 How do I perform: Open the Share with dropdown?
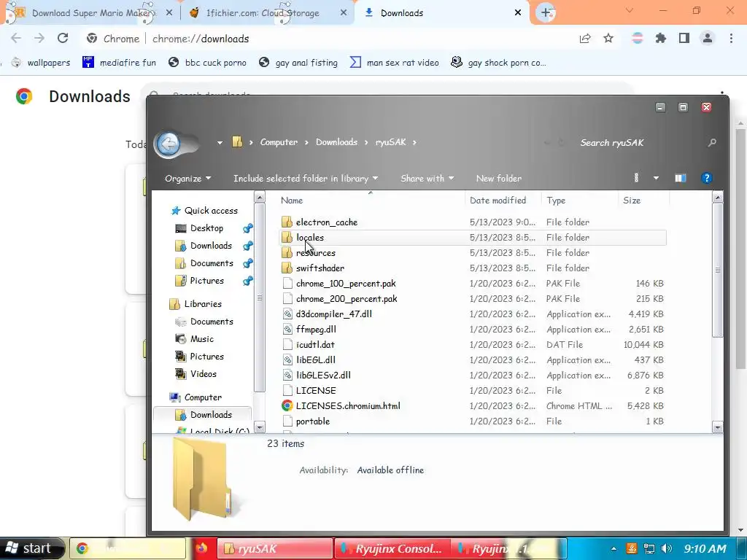click(x=427, y=179)
